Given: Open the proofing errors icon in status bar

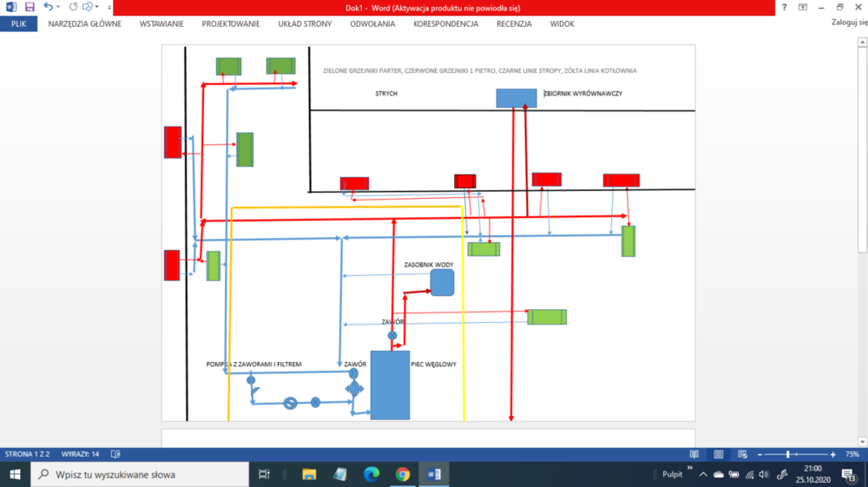Looking at the screenshot, I should coord(115,454).
